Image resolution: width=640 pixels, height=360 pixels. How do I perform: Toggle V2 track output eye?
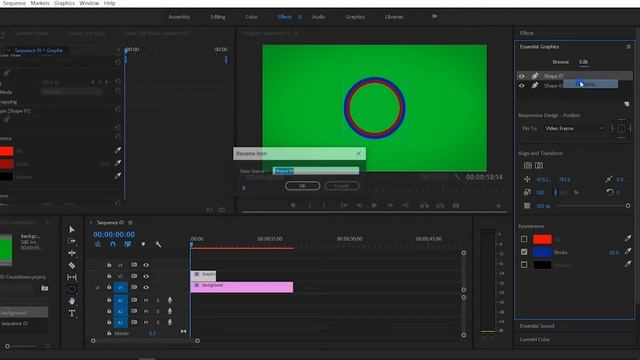pos(146,276)
